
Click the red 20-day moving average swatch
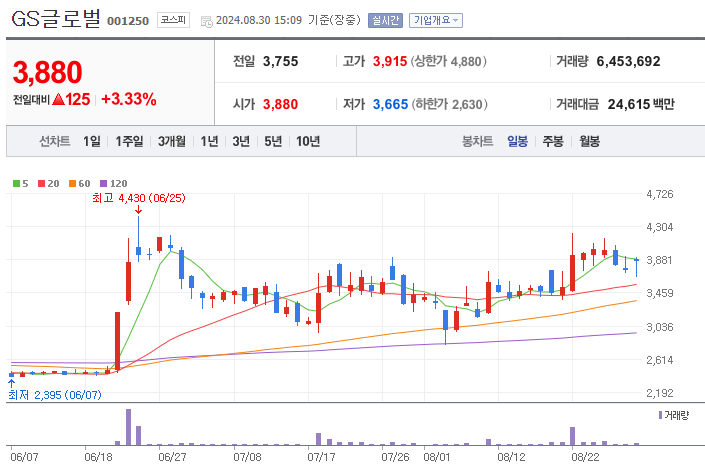click(41, 184)
